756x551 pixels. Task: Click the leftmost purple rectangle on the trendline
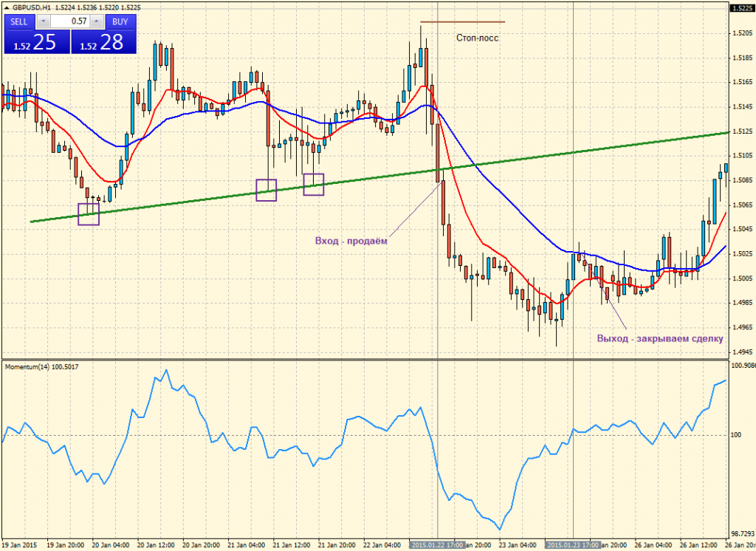click(x=88, y=214)
